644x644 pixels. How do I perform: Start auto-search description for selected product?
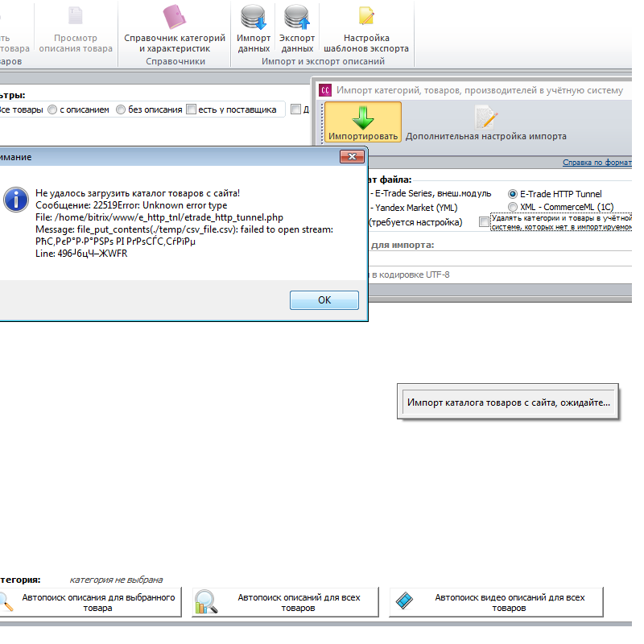[89, 602]
